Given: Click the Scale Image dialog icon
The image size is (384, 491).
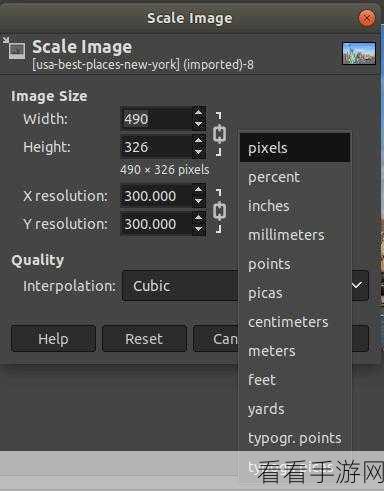Looking at the screenshot, I should [x=14, y=49].
